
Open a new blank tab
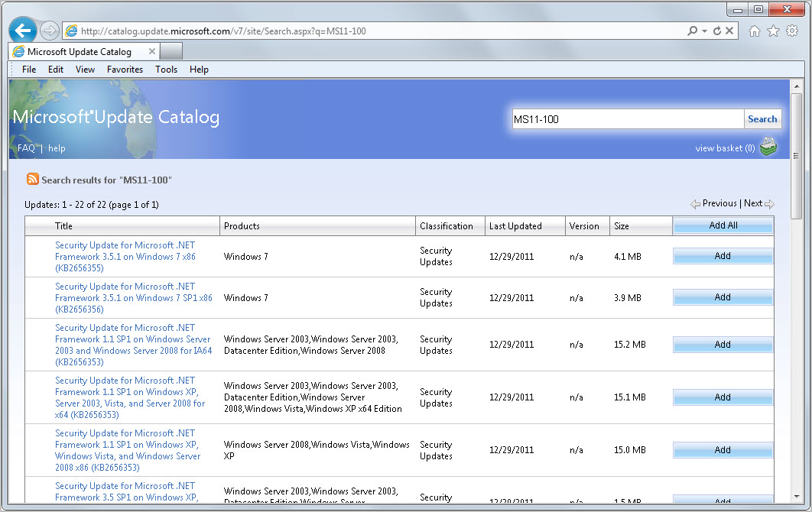click(x=171, y=51)
